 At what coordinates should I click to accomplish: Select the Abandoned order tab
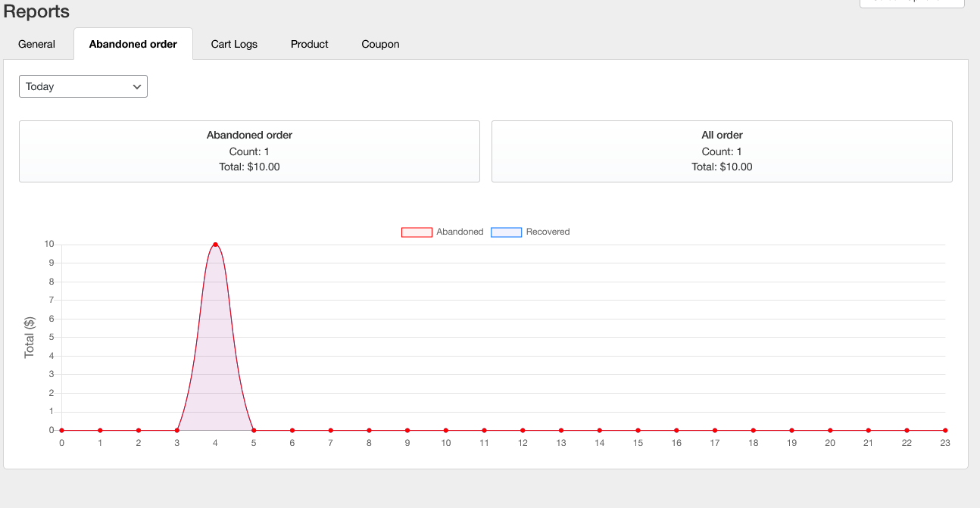tap(133, 44)
